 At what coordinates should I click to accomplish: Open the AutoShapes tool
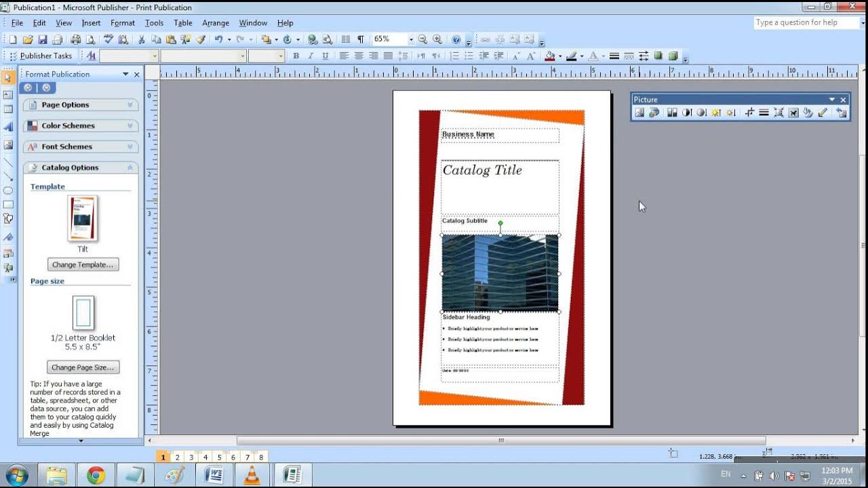[8, 218]
